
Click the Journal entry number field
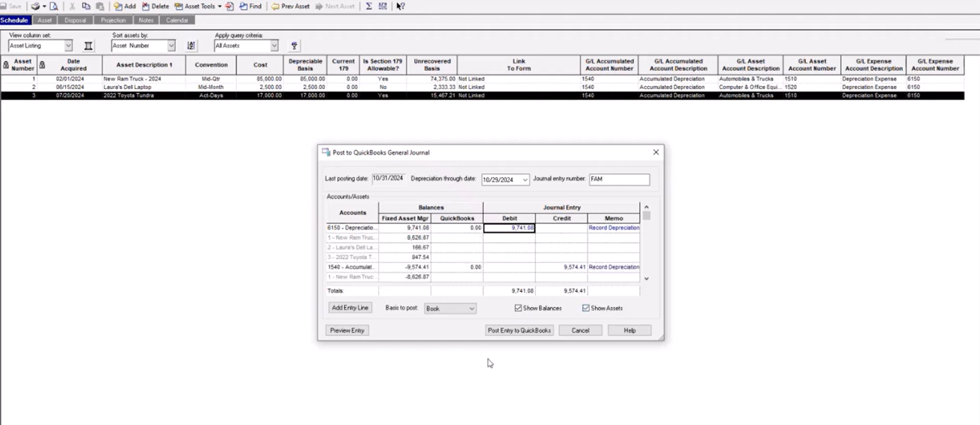click(x=619, y=179)
